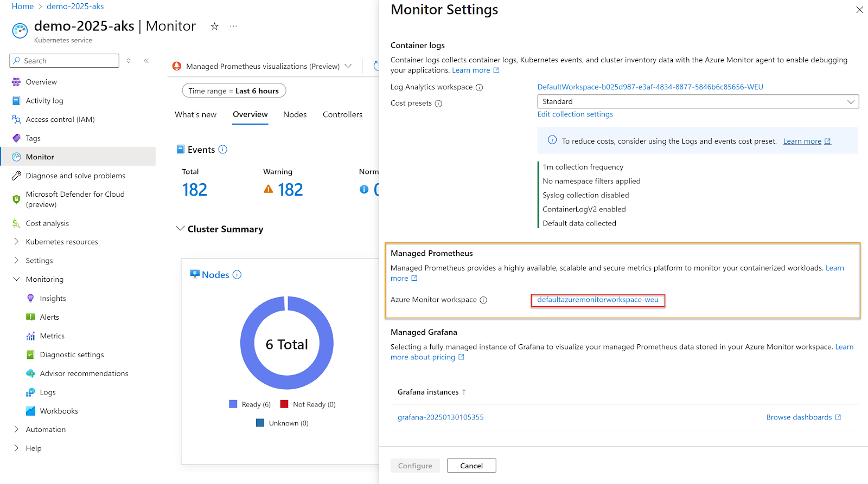
Task: Click the Advisor recommendations icon
Action: [x=30, y=373]
